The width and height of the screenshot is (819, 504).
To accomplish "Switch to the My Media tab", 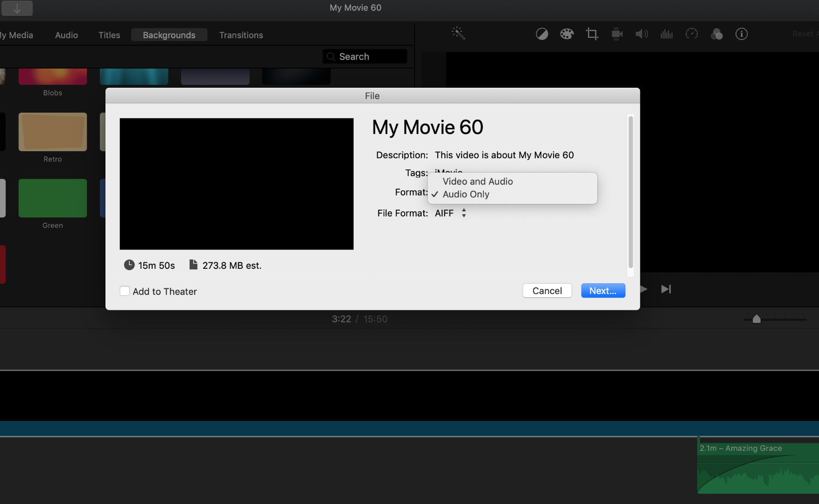I will point(17,35).
